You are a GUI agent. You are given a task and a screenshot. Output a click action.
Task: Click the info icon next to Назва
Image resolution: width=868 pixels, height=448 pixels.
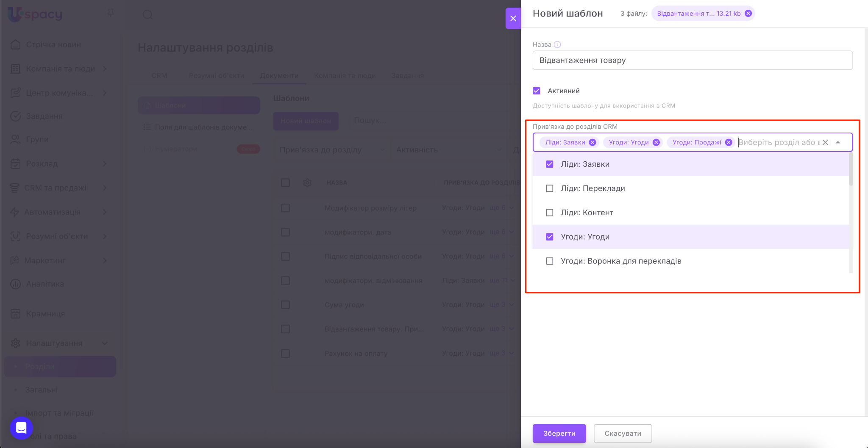coord(557,44)
